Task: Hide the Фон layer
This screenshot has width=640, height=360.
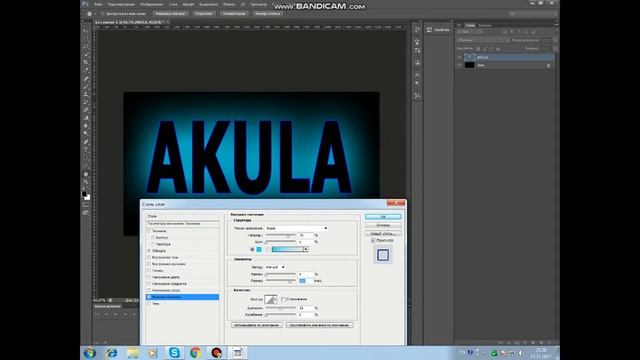Action: 459,65
